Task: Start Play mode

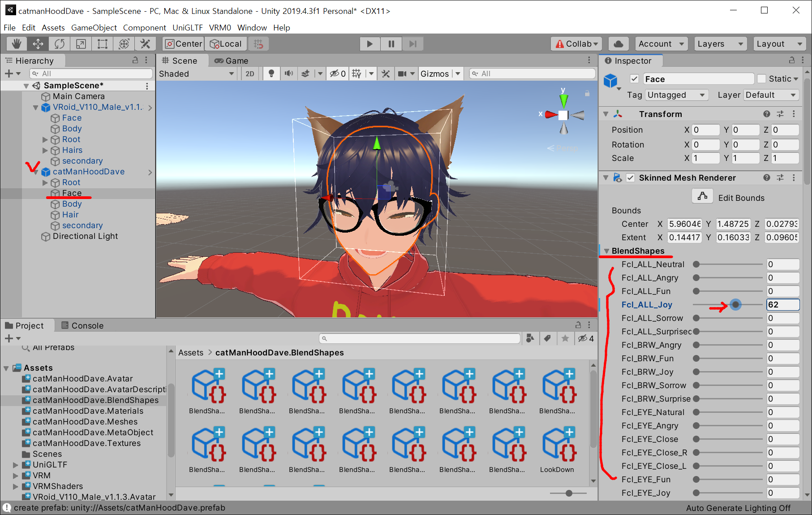Action: 369,44
